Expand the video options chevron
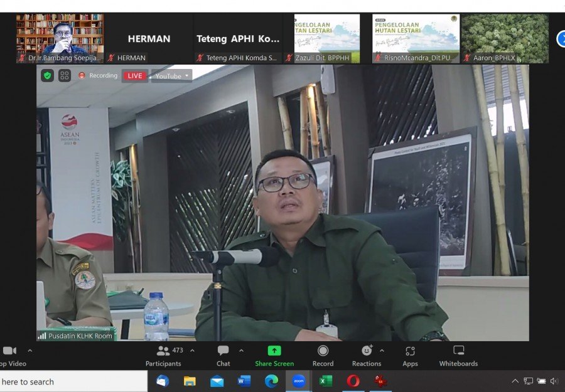The width and height of the screenshot is (565, 392). 30,351
